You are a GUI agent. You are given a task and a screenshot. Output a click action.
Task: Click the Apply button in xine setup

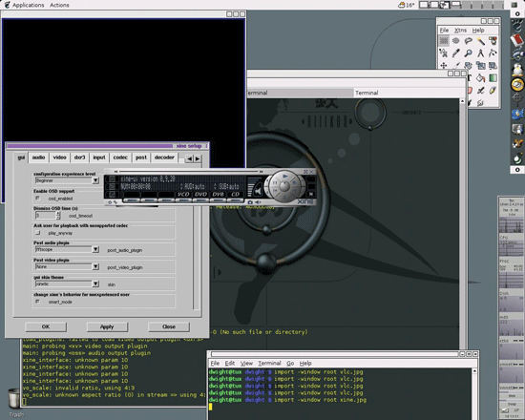click(x=107, y=326)
